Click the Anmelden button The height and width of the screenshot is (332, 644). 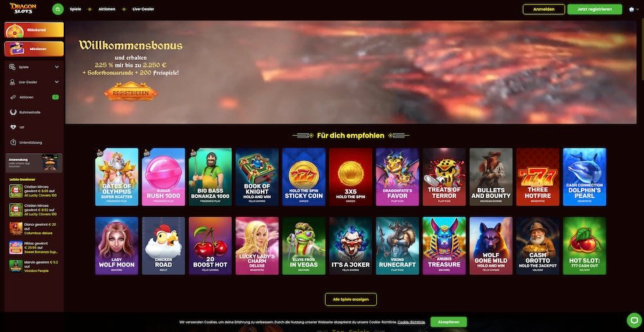click(x=544, y=10)
